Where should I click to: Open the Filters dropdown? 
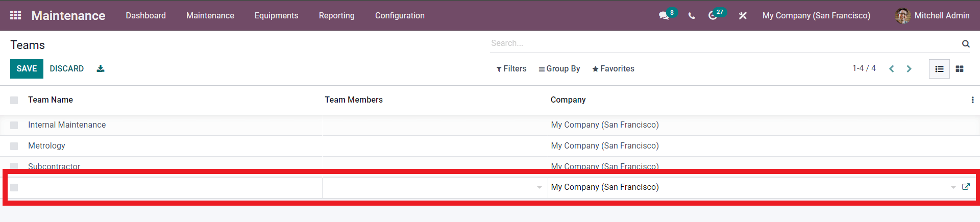(511, 69)
